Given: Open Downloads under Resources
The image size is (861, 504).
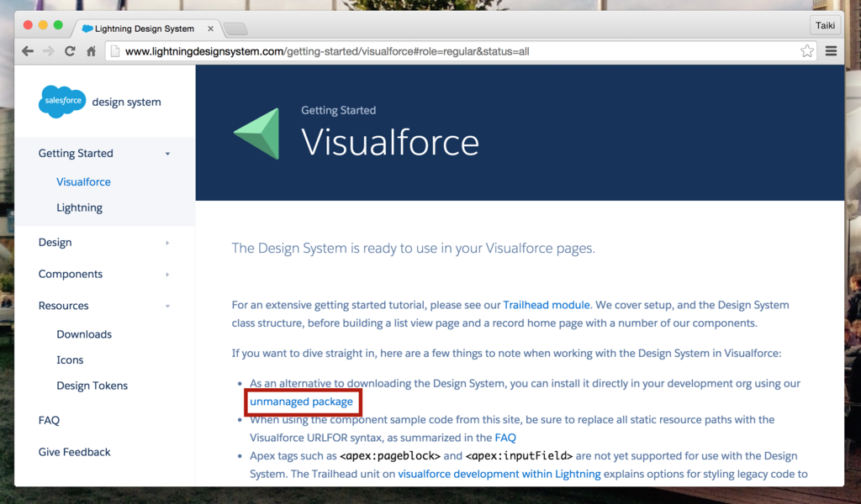Looking at the screenshot, I should tap(84, 334).
